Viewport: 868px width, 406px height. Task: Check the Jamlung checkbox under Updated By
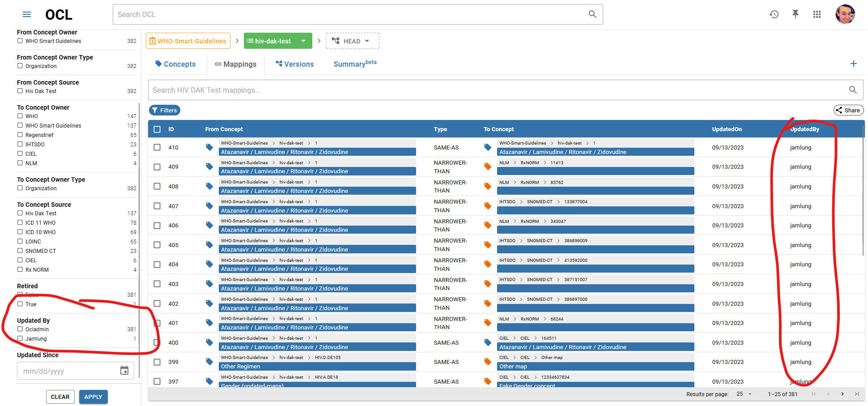click(20, 339)
